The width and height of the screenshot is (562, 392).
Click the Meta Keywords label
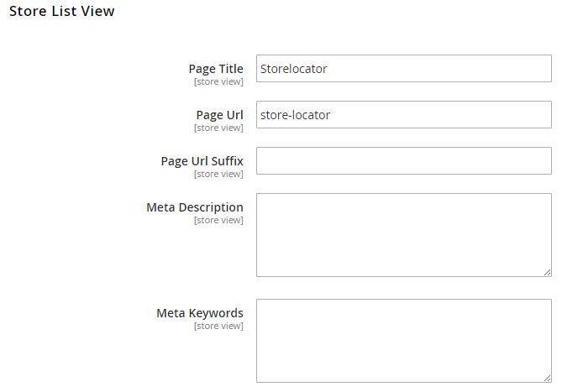(200, 313)
